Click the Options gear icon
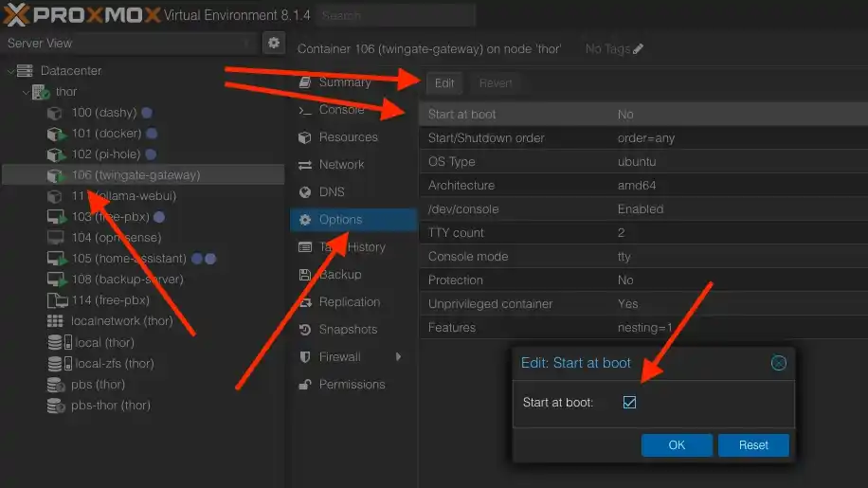Image resolution: width=868 pixels, height=488 pixels. (x=304, y=220)
